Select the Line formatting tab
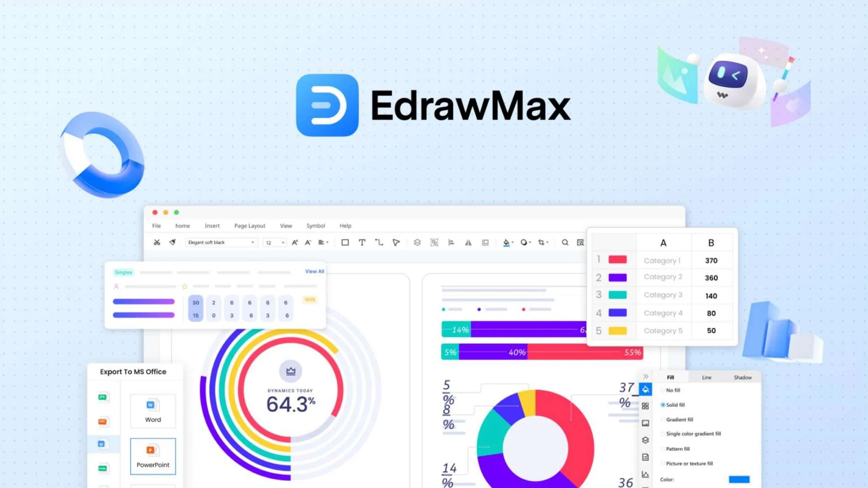The width and height of the screenshot is (868, 488). 706,377
